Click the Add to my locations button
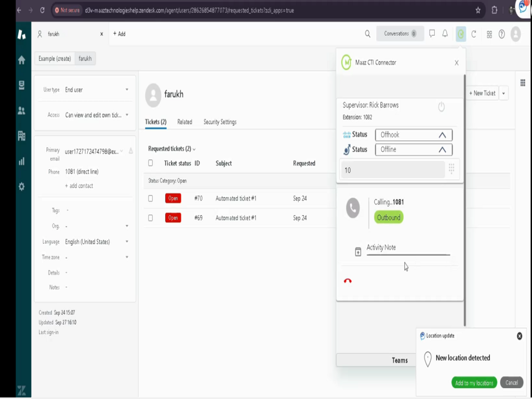The image size is (532, 399). coord(474,383)
